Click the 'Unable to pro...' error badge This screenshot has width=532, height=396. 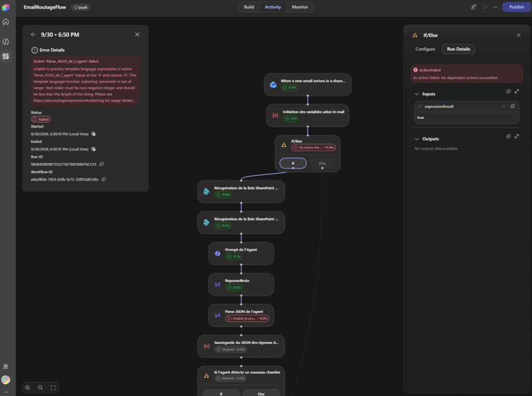coord(247,318)
